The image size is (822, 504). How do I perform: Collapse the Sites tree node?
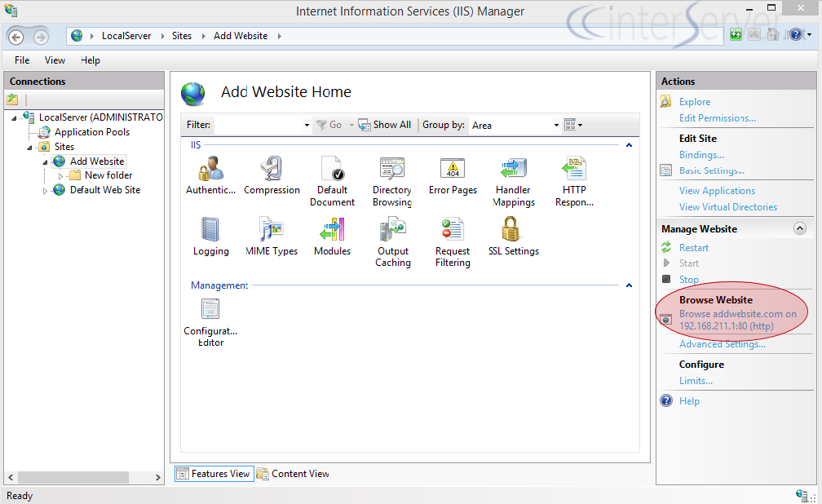pos(30,148)
